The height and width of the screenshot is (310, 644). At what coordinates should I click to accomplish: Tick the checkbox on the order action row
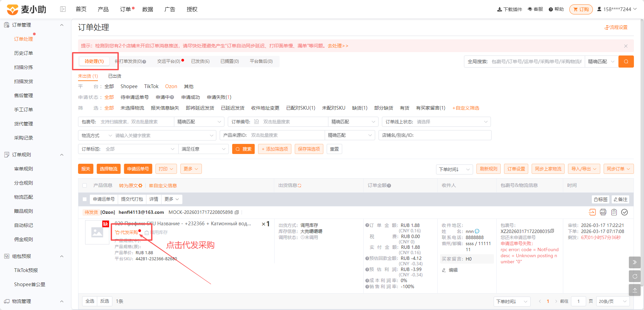[85, 199]
